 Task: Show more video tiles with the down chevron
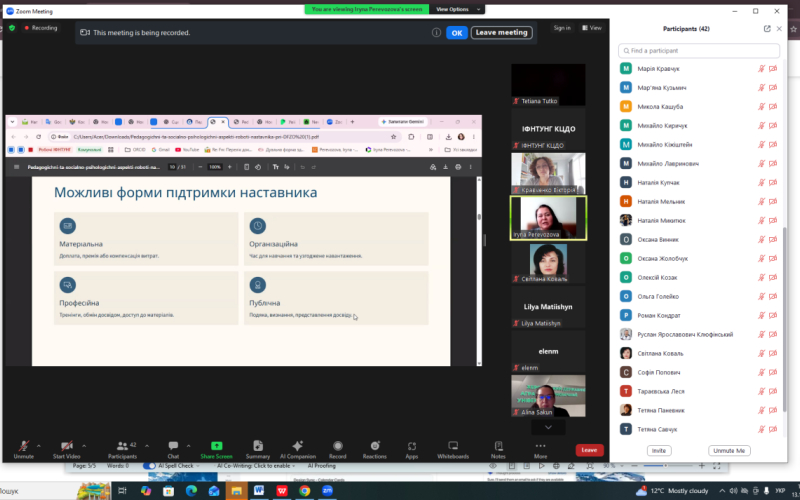pyautogui.click(x=548, y=427)
